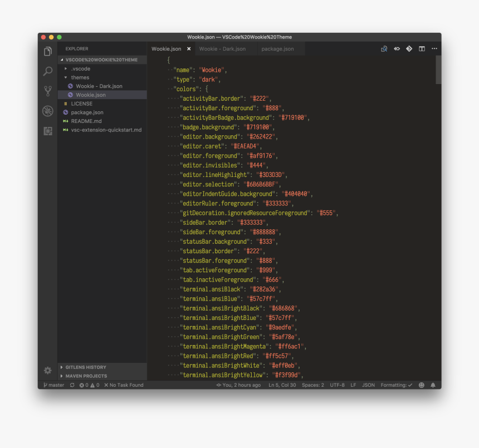Select the UTF-8 encoding in status bar
Viewport: 479px width, 448px height.
(x=338, y=385)
